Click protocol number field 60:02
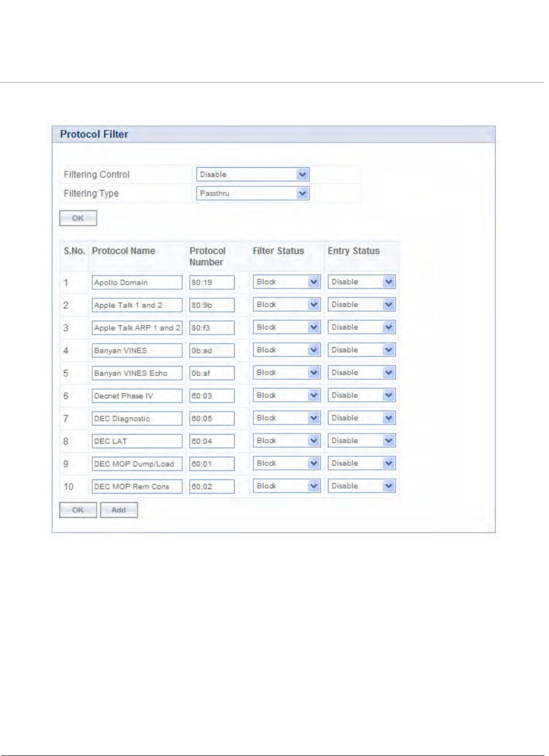Image resolution: width=549 pixels, height=756 pixels. (x=212, y=487)
